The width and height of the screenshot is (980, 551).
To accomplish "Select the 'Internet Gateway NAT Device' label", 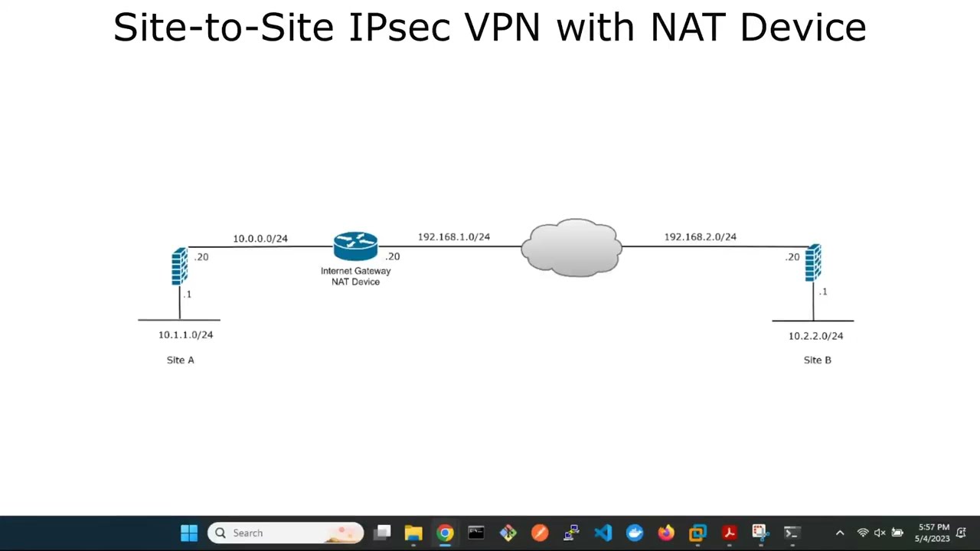I will [x=355, y=276].
